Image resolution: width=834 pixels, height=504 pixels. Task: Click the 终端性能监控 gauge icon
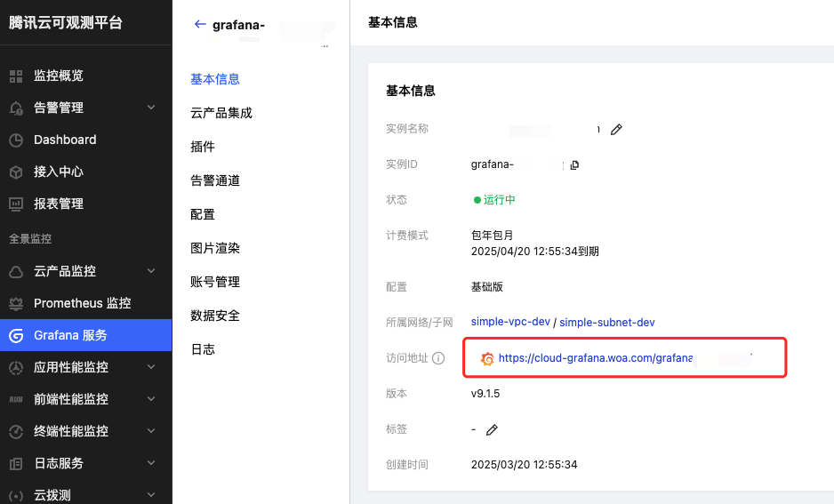[16, 431]
